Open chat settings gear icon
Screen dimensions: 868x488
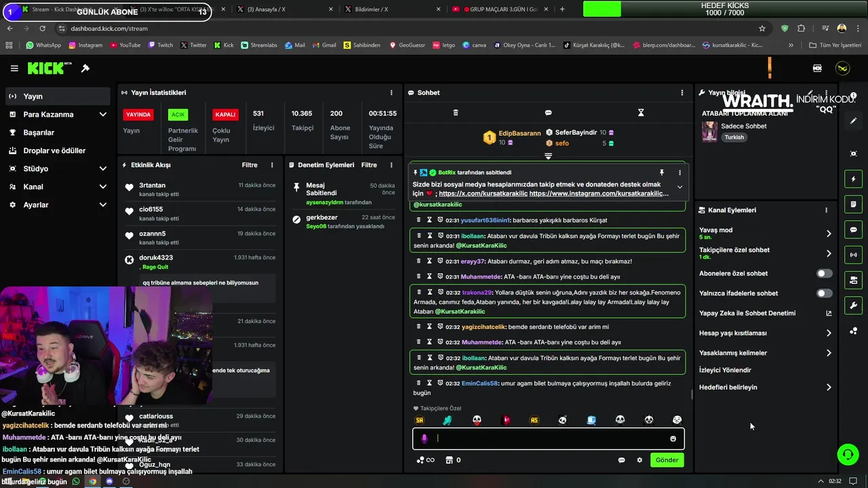click(x=639, y=460)
